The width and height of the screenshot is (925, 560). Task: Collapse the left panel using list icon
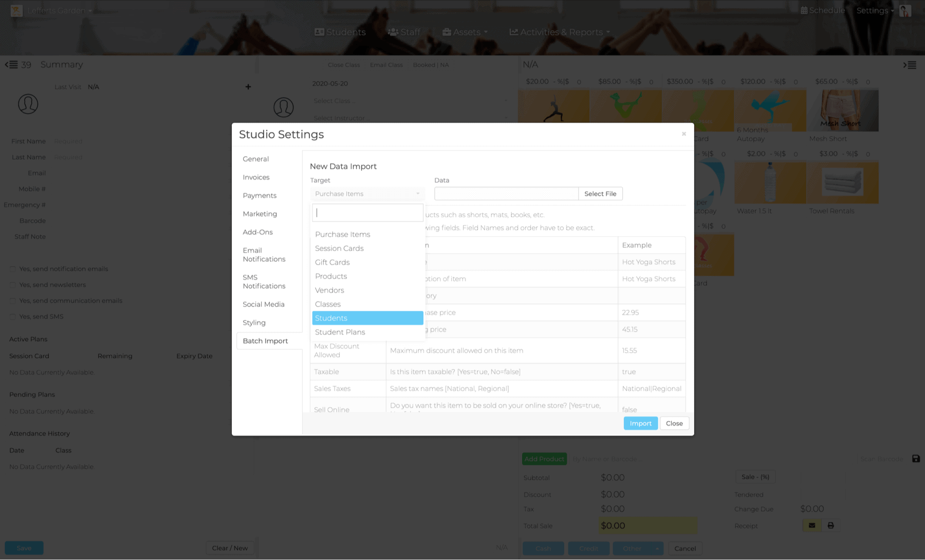[11, 65]
